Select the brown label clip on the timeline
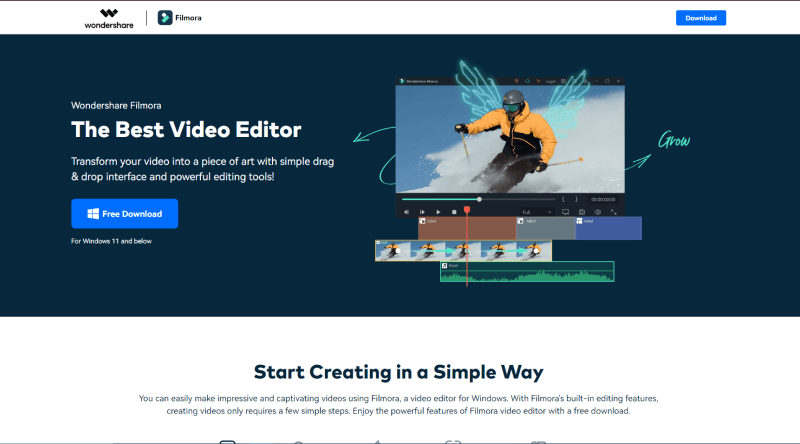The height and width of the screenshot is (444, 800). pos(467,228)
